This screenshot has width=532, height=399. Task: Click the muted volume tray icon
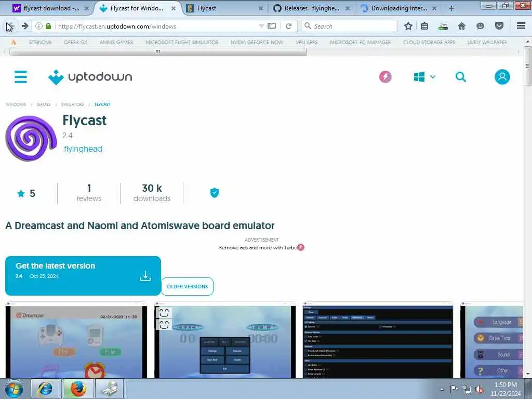pos(480,389)
